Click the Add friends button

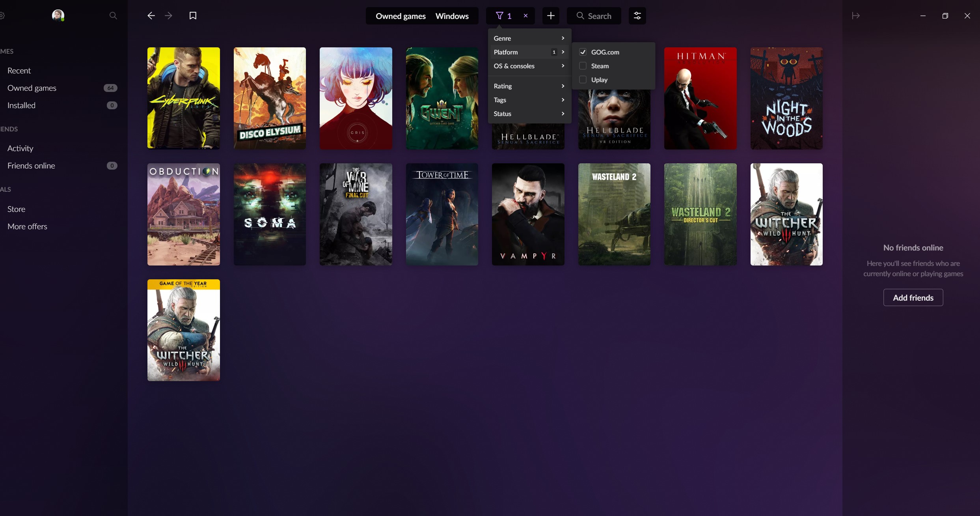point(913,297)
